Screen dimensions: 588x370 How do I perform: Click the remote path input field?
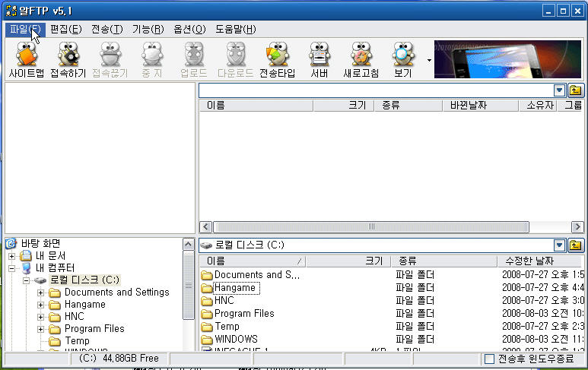click(x=376, y=90)
